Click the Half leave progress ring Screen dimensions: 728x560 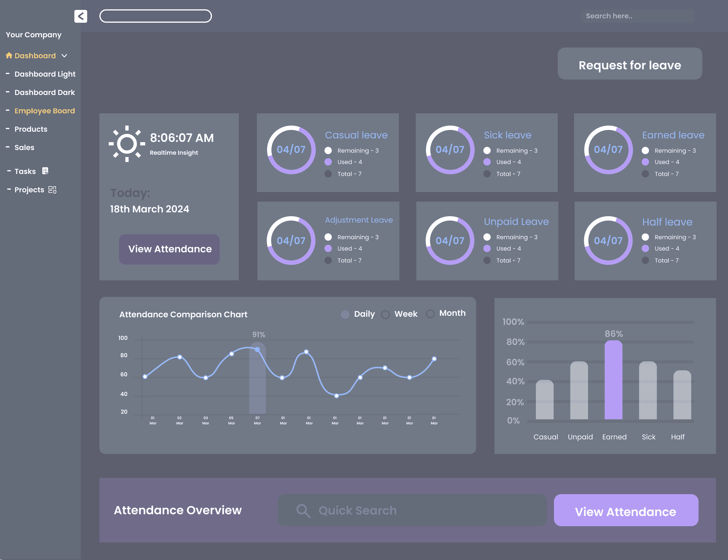[608, 241]
